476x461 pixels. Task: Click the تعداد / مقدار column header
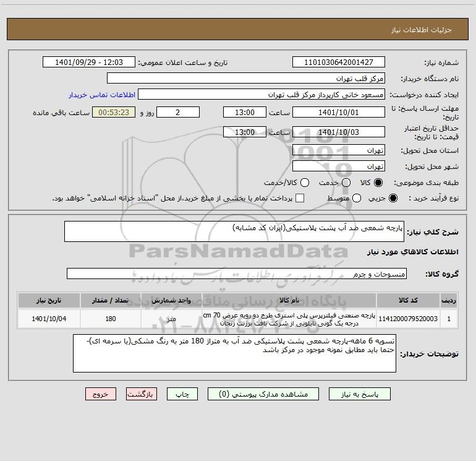(111, 300)
